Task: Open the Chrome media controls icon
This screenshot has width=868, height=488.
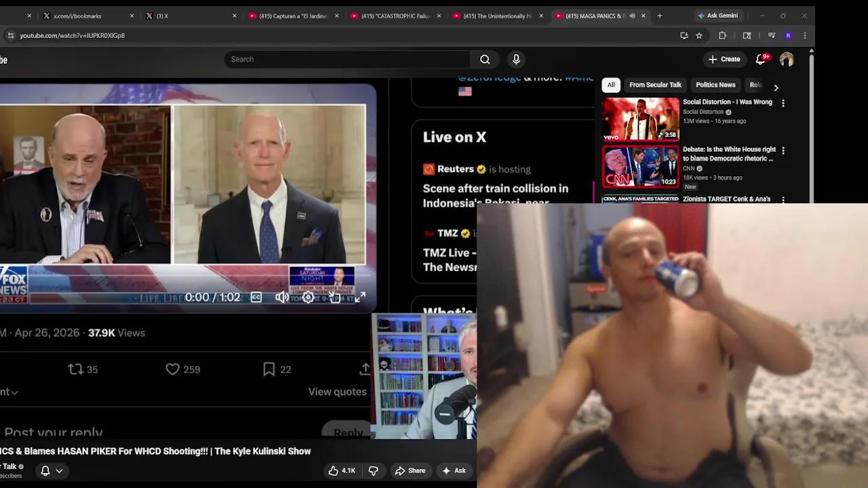Action: [771, 35]
